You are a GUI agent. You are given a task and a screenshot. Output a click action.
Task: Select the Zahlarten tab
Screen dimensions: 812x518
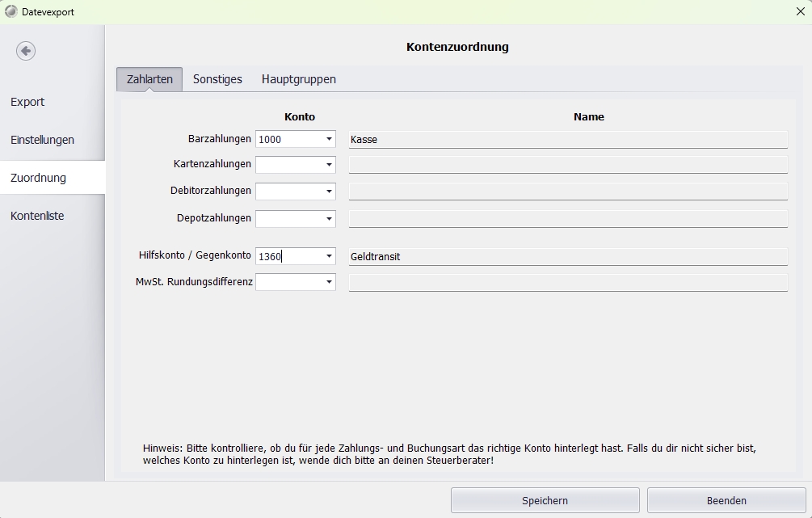click(x=149, y=79)
